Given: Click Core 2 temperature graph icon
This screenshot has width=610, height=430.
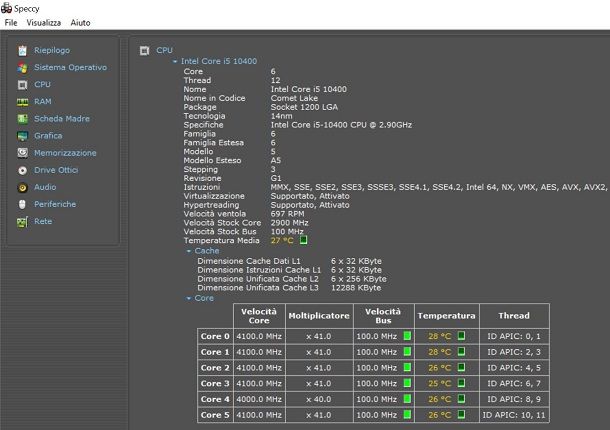Looking at the screenshot, I should [x=461, y=367].
